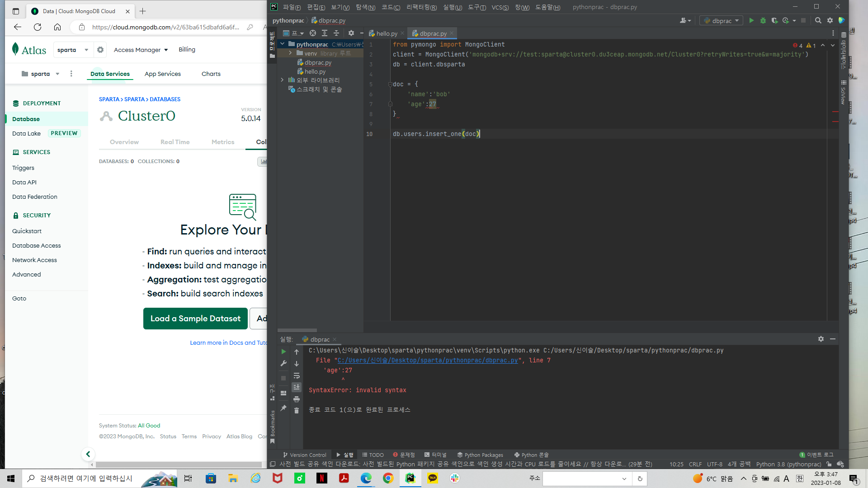Click the dbprac.py file path link in the traceback
Screen dimensions: 868x488
coord(428,360)
